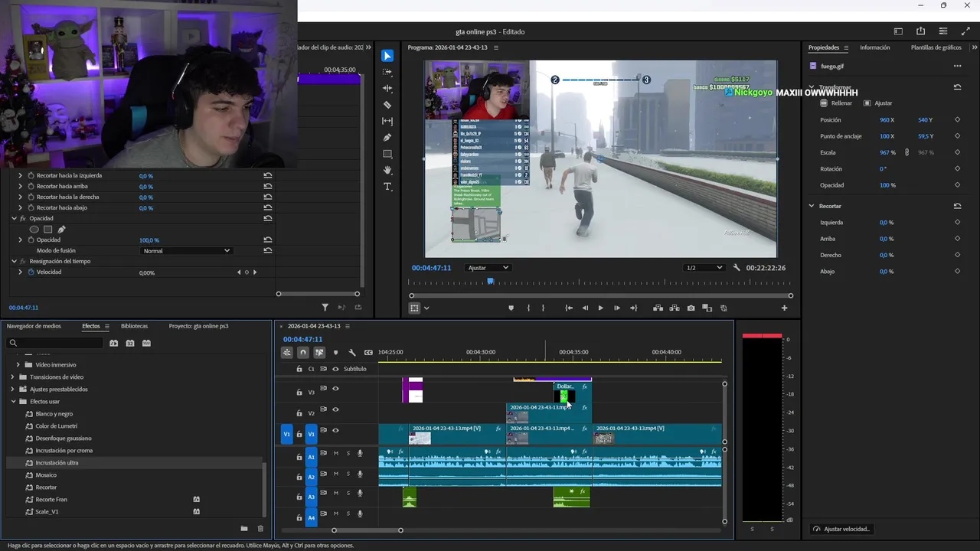Collapse the Recortar section in Propiedades
Screen dimensions: 980x551
point(812,206)
